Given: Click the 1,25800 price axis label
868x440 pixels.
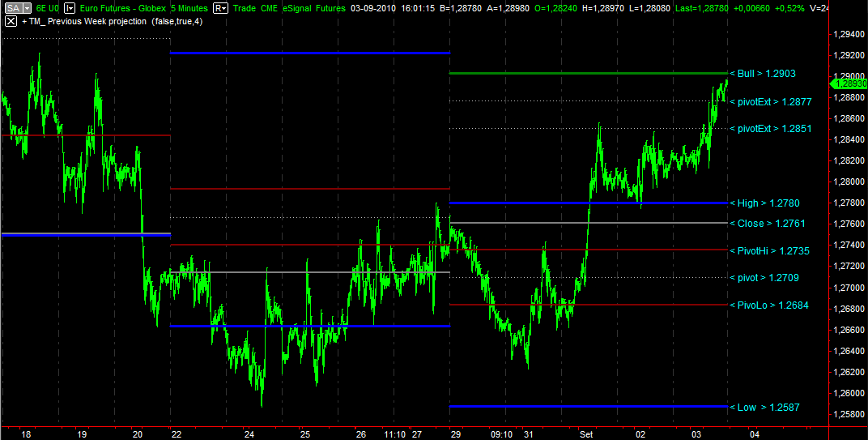Looking at the screenshot, I should [848, 414].
